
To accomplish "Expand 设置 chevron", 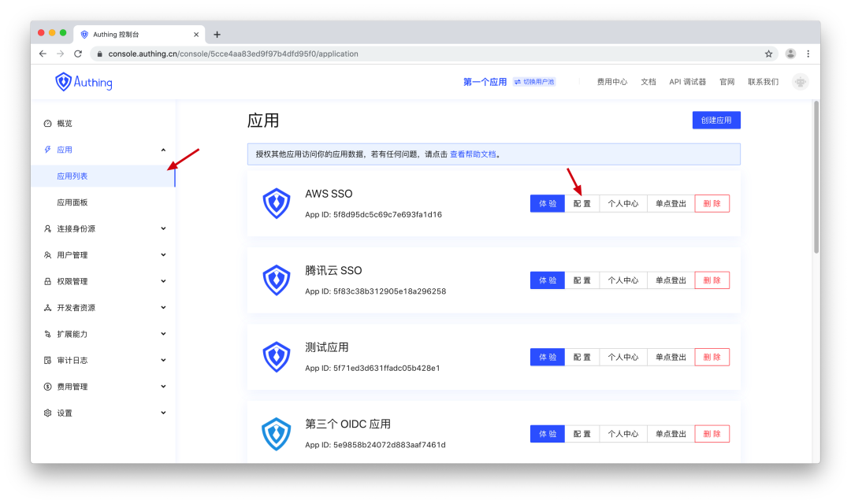I will pyautogui.click(x=163, y=413).
